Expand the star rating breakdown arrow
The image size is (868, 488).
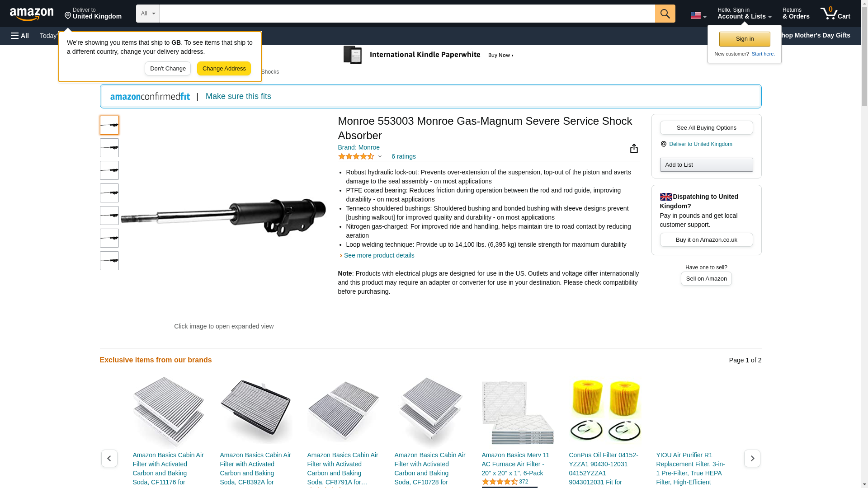[380, 156]
